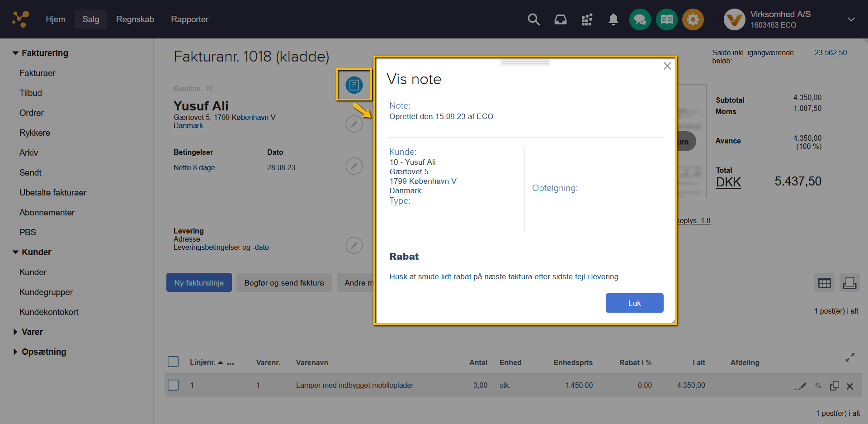
Task: Collapse the Fakturering section
Action: click(16, 53)
